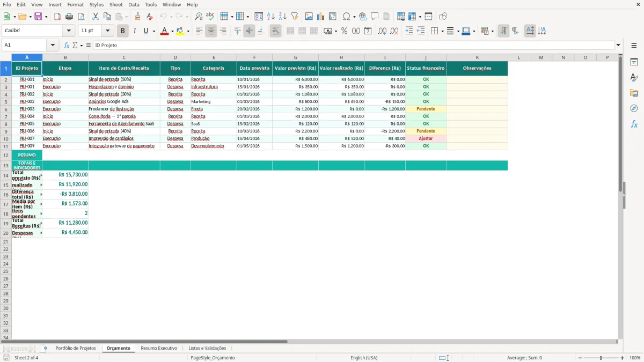The image size is (644, 362).
Task: Open the Font Color dropdown arrow
Action: pos(172,31)
